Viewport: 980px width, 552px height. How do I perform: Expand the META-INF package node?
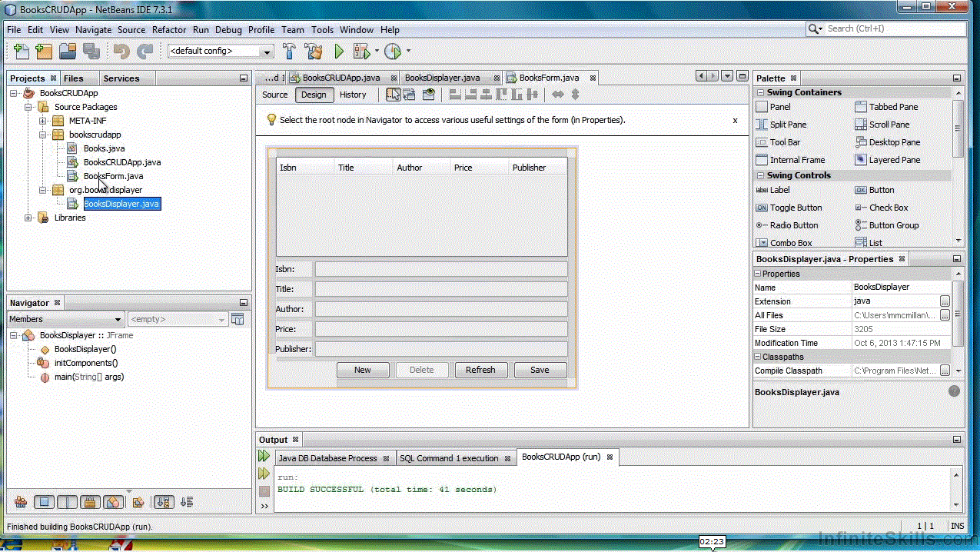point(43,121)
